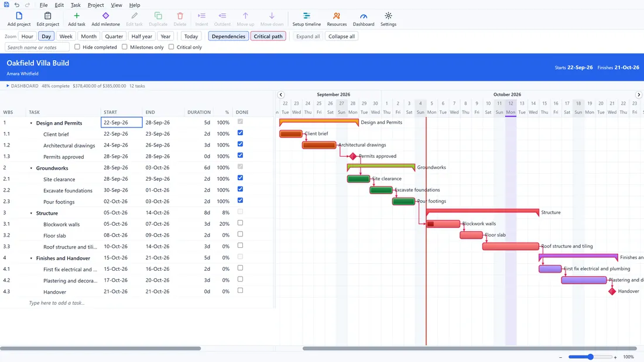
Task: Switch zoom level to Week
Action: click(66, 36)
